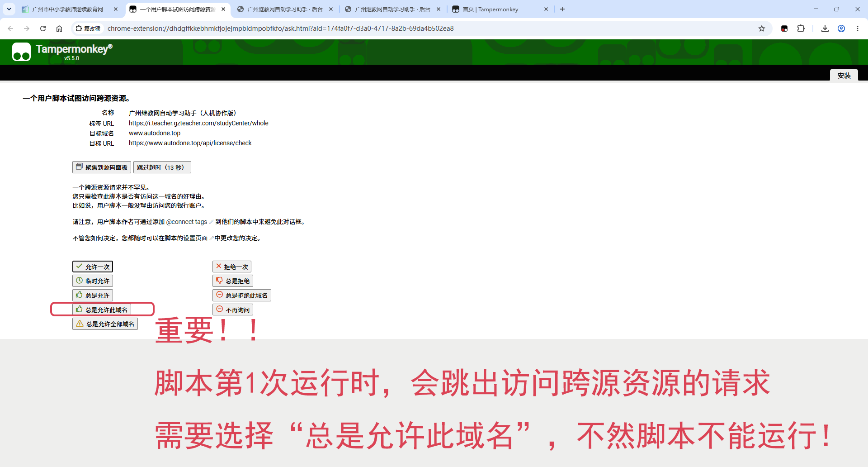Open the 安装 tab in Tampermonkey
This screenshot has height=467, width=868.
click(x=844, y=75)
